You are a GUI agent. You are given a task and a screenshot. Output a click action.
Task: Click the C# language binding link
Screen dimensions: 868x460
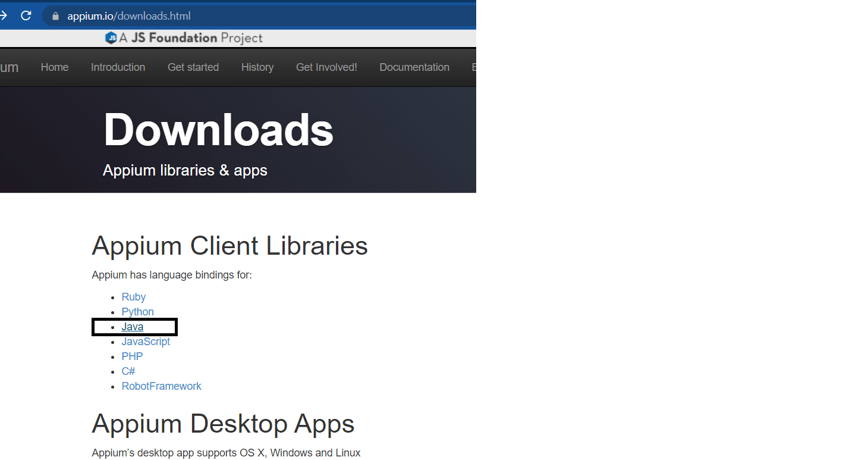click(128, 371)
